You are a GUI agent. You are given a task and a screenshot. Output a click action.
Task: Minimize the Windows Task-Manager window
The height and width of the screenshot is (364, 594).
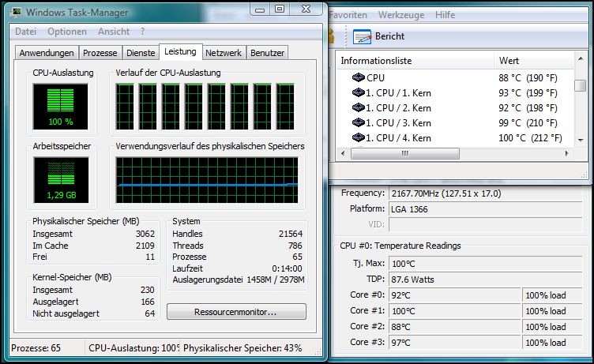point(260,9)
